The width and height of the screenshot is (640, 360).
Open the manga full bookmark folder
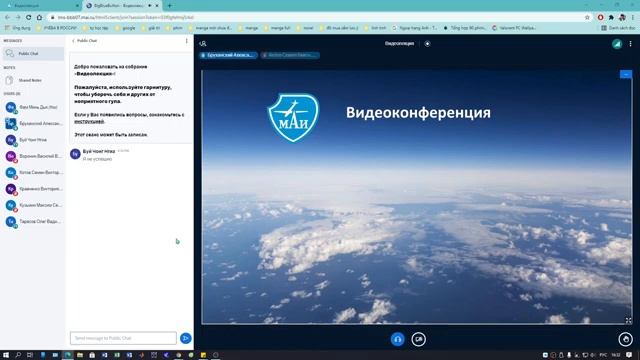(277, 28)
